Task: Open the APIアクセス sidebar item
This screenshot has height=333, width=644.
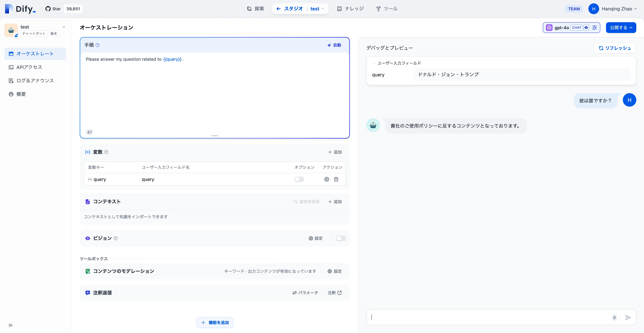Action: pyautogui.click(x=29, y=67)
